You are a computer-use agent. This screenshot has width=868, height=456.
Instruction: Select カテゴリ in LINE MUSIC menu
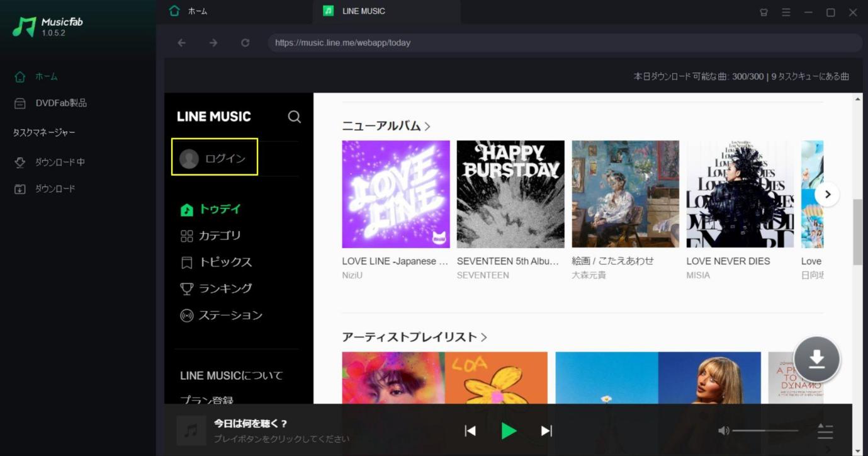(211, 236)
